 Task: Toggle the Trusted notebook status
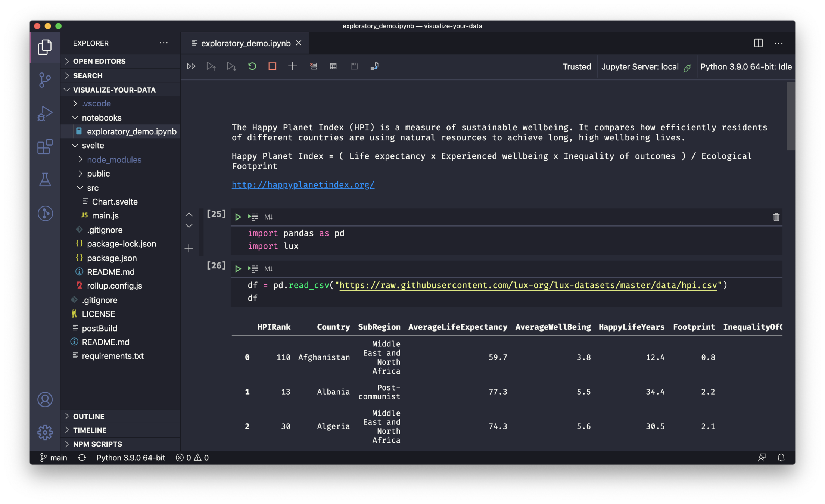point(576,67)
